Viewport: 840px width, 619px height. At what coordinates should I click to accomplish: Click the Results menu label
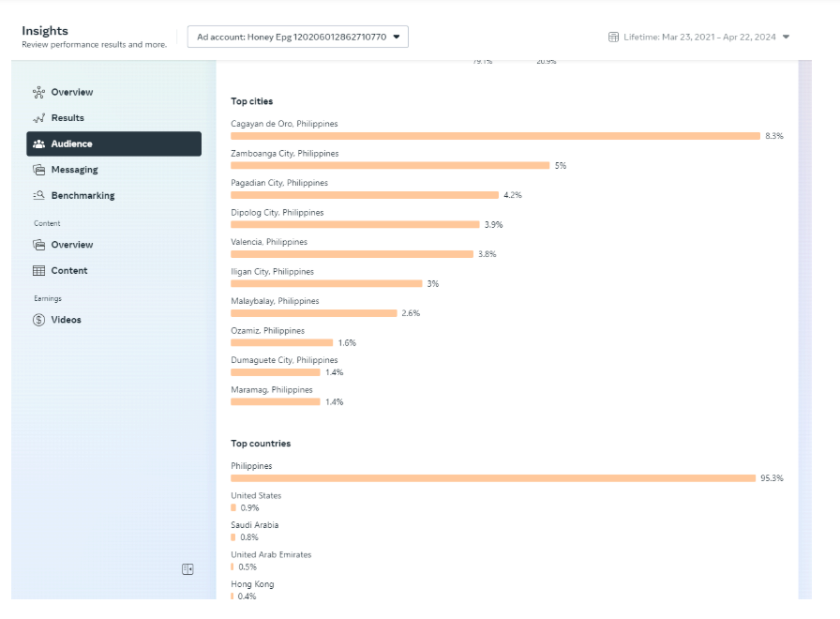(67, 118)
